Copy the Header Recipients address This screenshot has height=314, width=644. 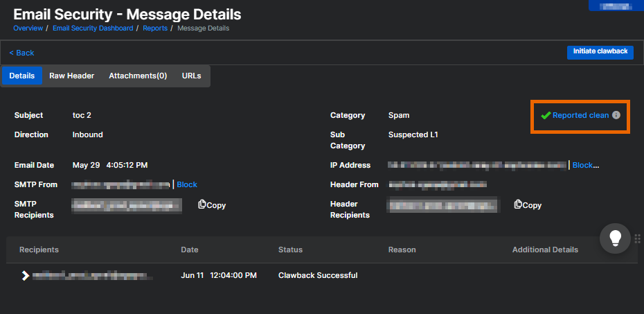[x=528, y=205]
